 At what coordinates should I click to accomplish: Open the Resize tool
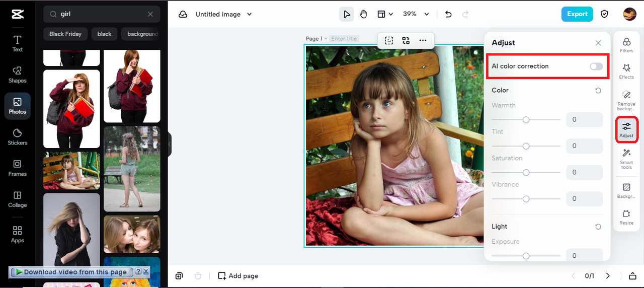[x=626, y=217]
